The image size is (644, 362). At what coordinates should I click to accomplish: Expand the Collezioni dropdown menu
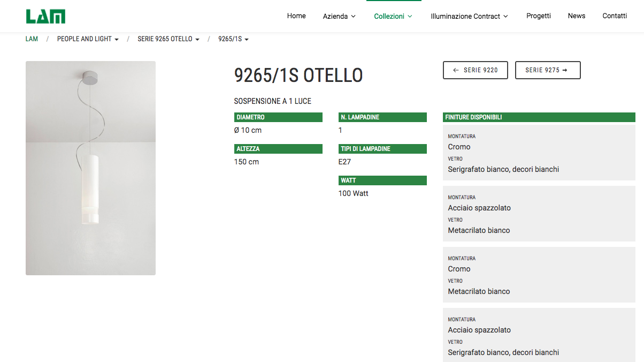click(x=393, y=17)
